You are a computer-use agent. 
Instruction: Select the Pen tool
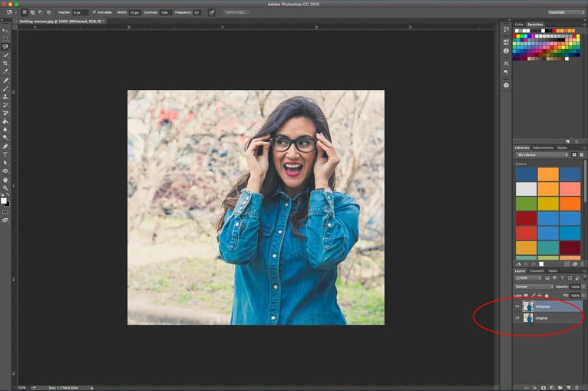tap(5, 147)
